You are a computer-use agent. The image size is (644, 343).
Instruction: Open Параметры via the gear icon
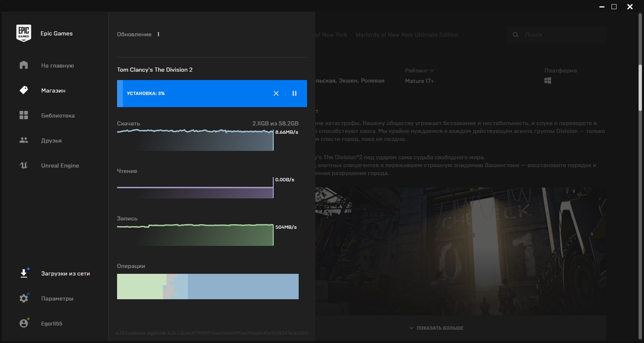click(24, 298)
